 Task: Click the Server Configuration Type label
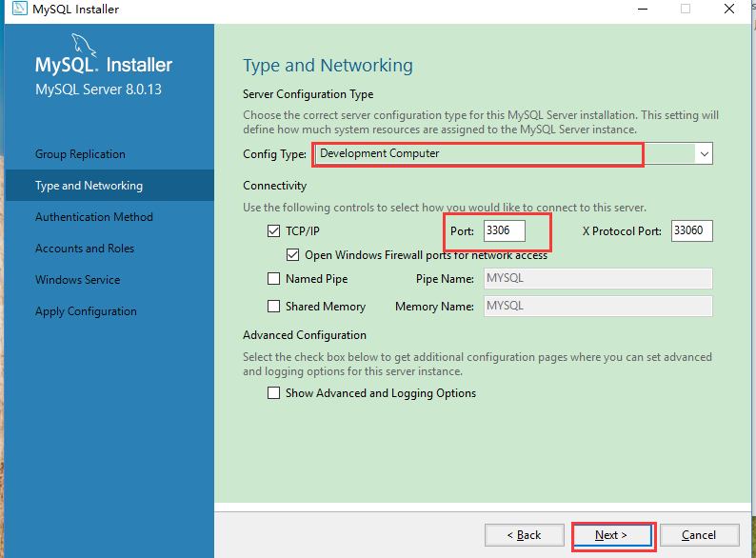click(x=308, y=94)
